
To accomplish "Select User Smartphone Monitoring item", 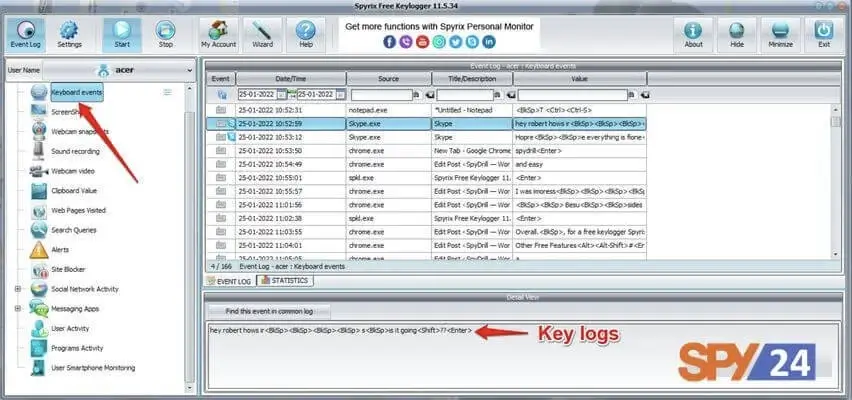I will 93,367.
